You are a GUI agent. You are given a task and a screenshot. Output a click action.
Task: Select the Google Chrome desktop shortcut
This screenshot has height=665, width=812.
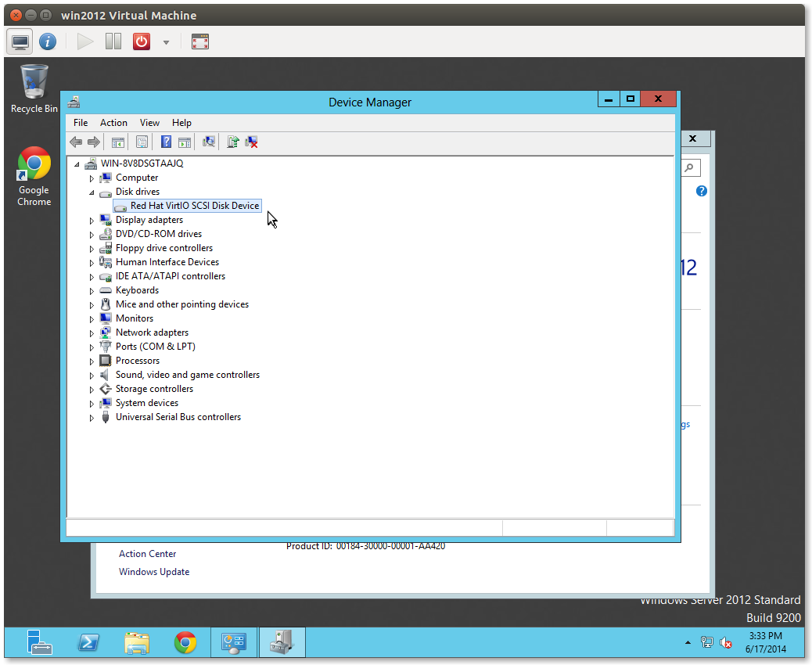click(34, 177)
